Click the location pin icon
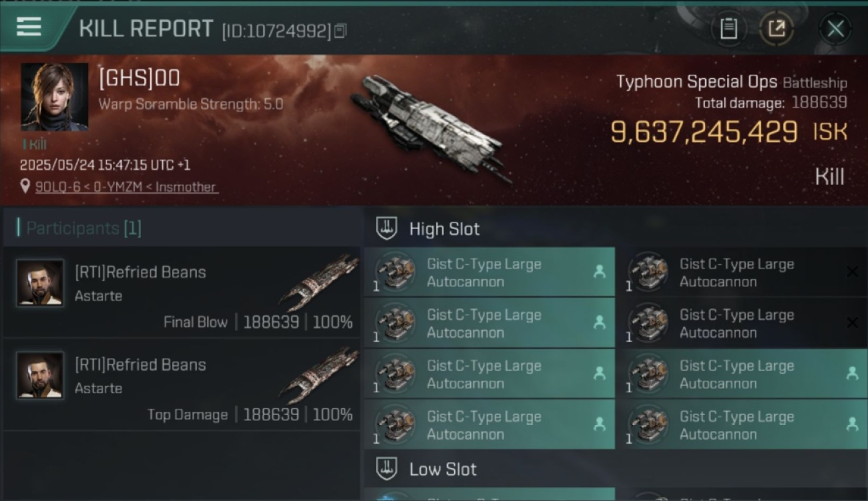The height and width of the screenshot is (501, 868). coord(25,187)
